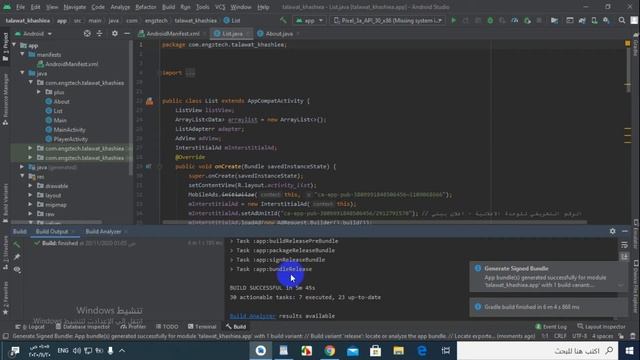Open Microsoft Edge from taskbar

(x=422, y=351)
